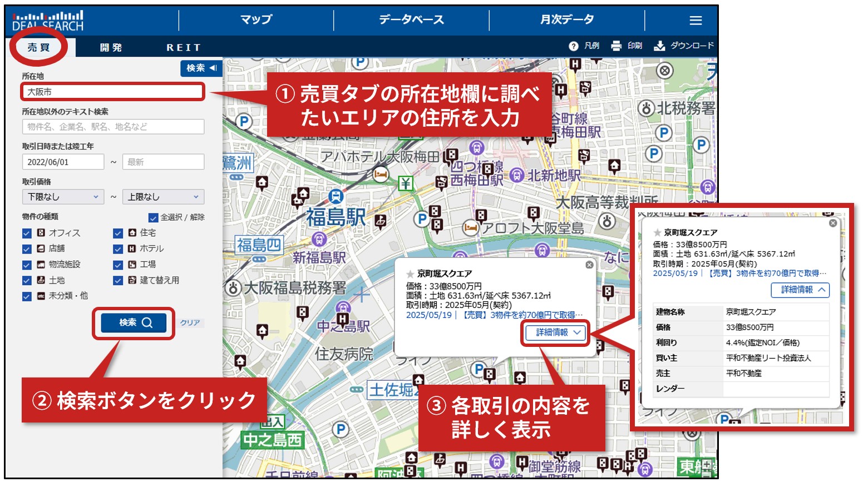Screen dimensions: 868x487
Task: Open the 上限なし price dropdown
Action: (163, 197)
